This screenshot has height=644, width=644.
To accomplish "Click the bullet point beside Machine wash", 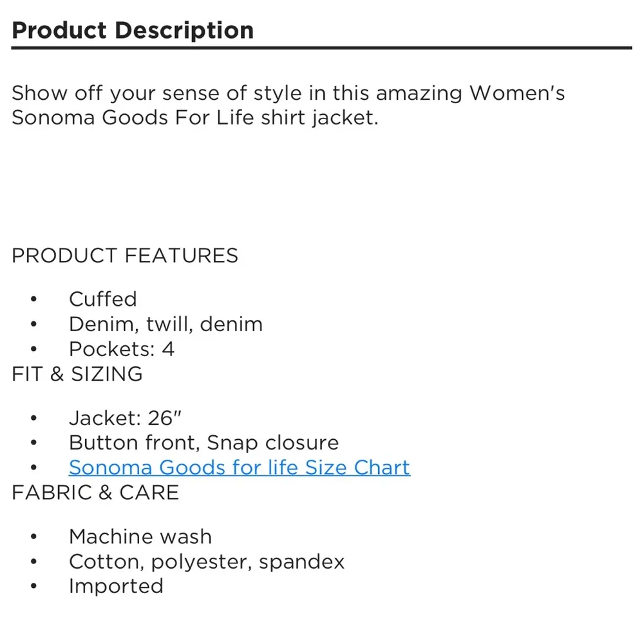I will click(x=34, y=537).
